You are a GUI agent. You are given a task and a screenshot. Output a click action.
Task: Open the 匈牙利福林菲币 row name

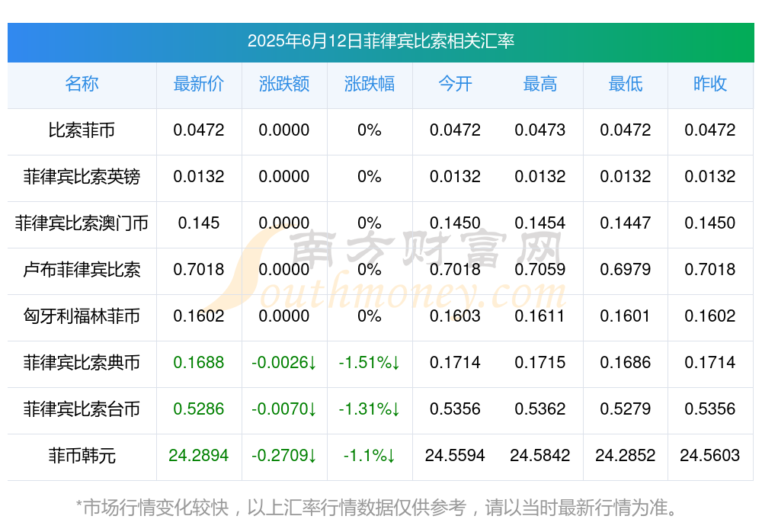[x=82, y=316]
